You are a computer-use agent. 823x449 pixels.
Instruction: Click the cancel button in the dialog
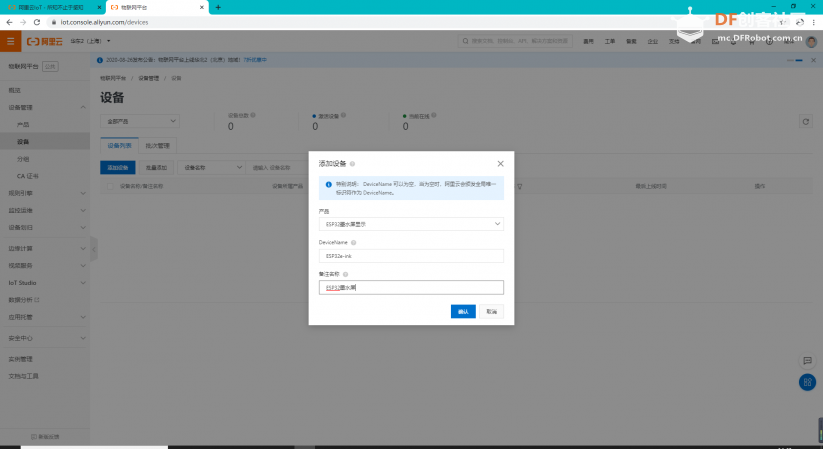pos(491,311)
